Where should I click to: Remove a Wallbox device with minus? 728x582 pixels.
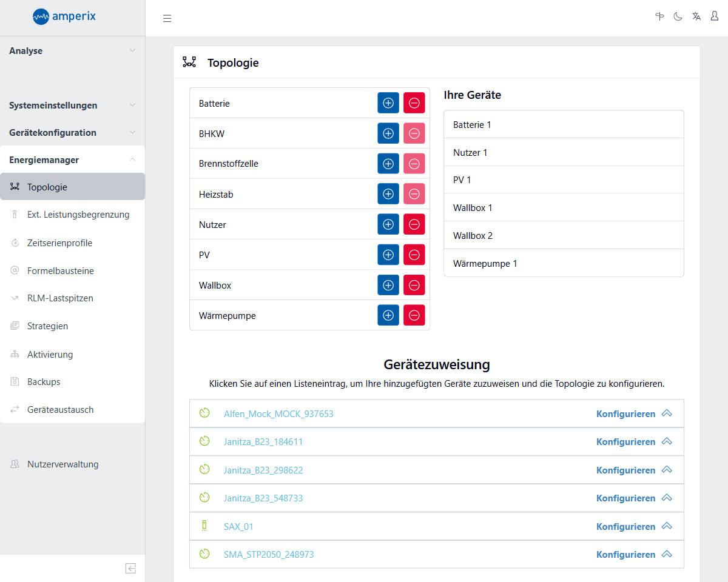(414, 285)
